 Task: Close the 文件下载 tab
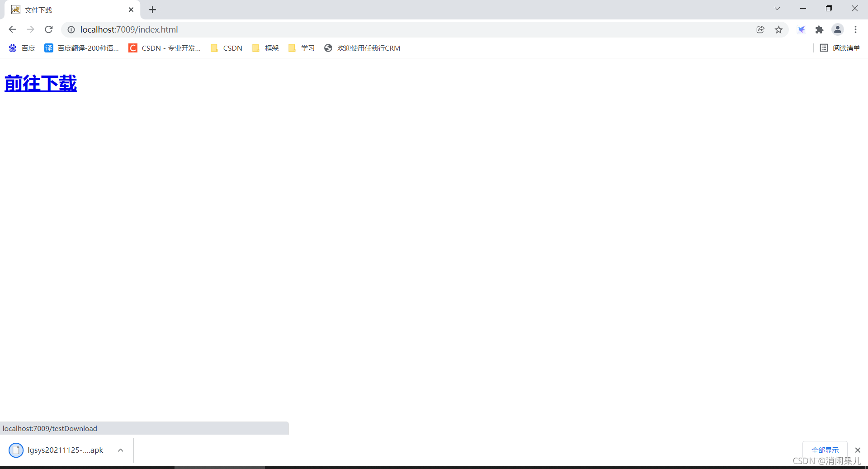(x=131, y=9)
